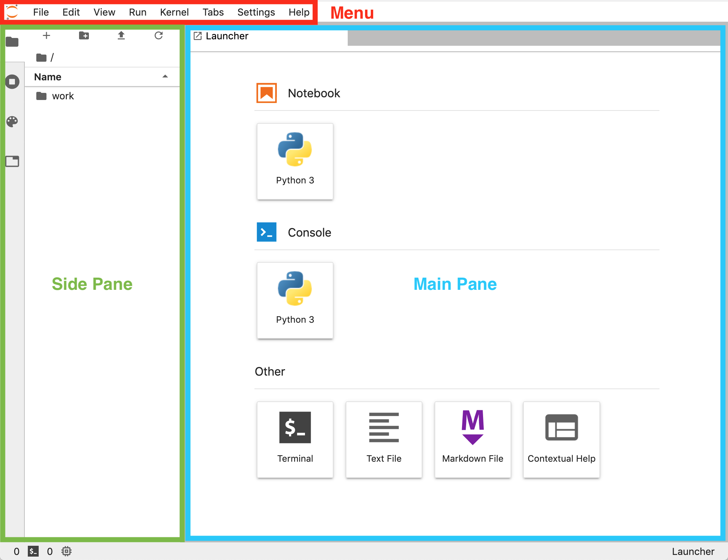Launch a Python 3 notebook
Viewport: 728px width, 560px height.
[x=295, y=161]
